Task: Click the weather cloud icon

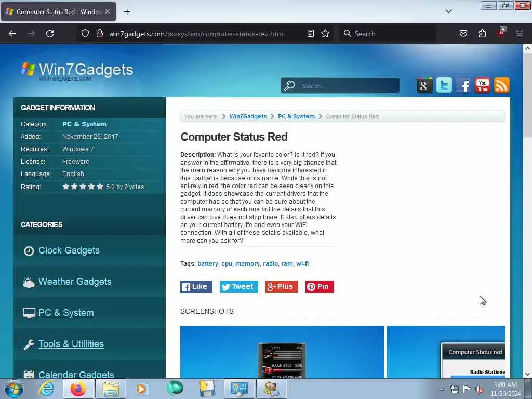Action: 29,282
